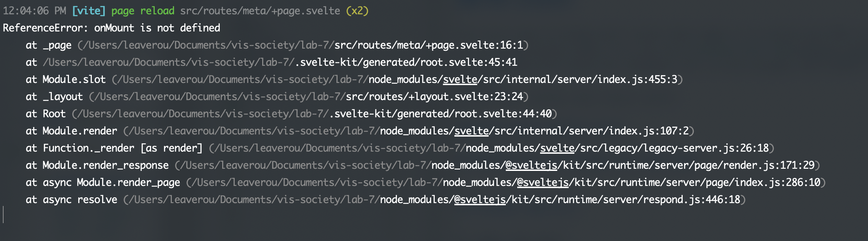The width and height of the screenshot is (868, 241).
Task: Click underlined svelte link in Module.render line
Action: click(471, 131)
